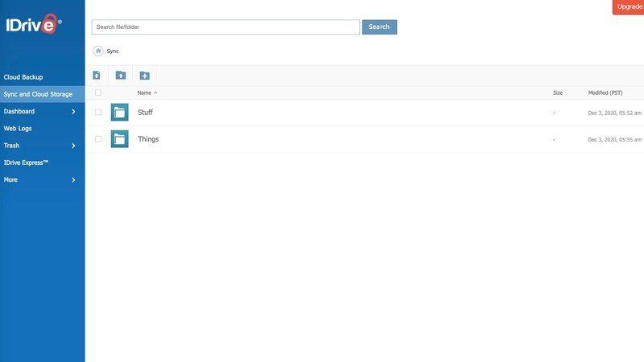The image size is (644, 362).
Task: Click the new folder toolbar icon
Action: tap(145, 76)
